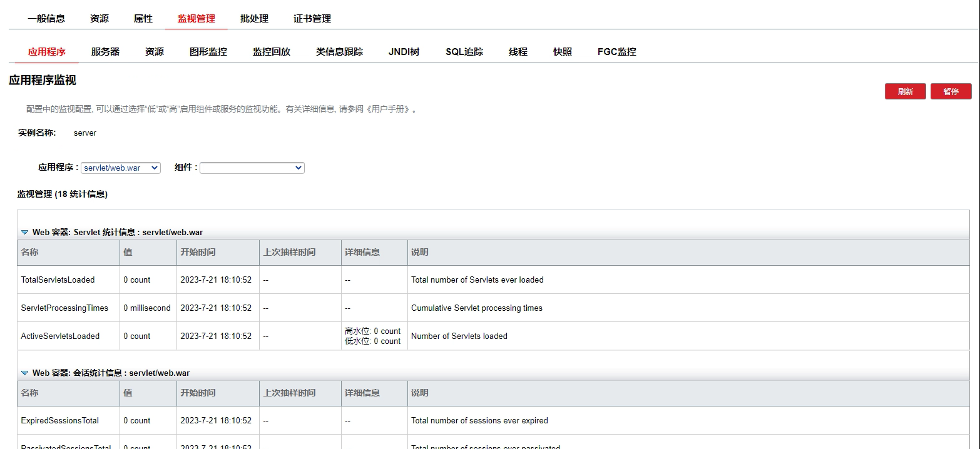Click the red 暂停 button

951,91
